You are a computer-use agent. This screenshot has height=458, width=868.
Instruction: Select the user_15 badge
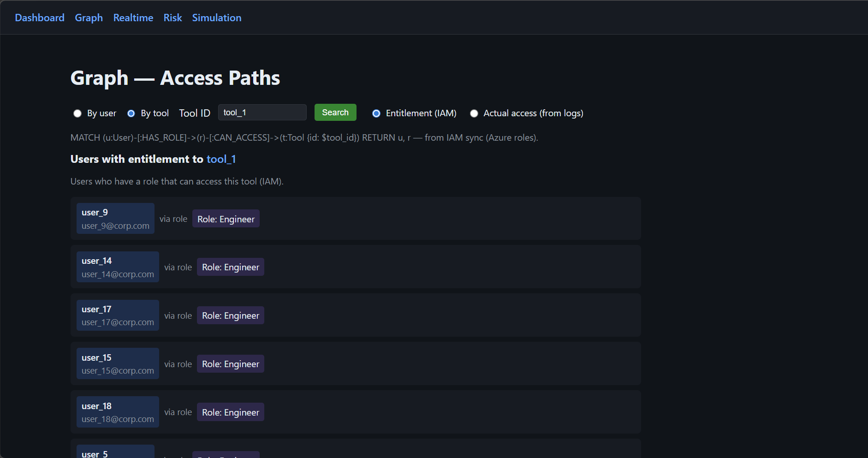(x=118, y=363)
